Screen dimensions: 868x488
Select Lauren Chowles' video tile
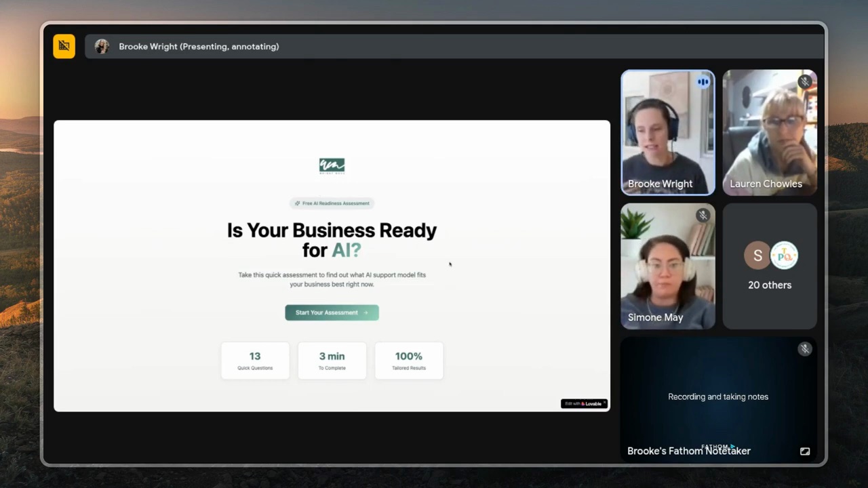click(770, 133)
